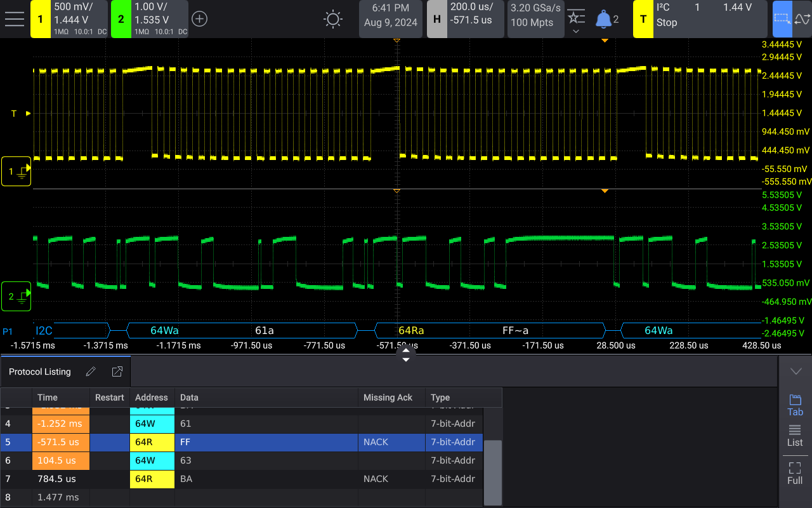Open the main hamburger menu

click(15, 18)
